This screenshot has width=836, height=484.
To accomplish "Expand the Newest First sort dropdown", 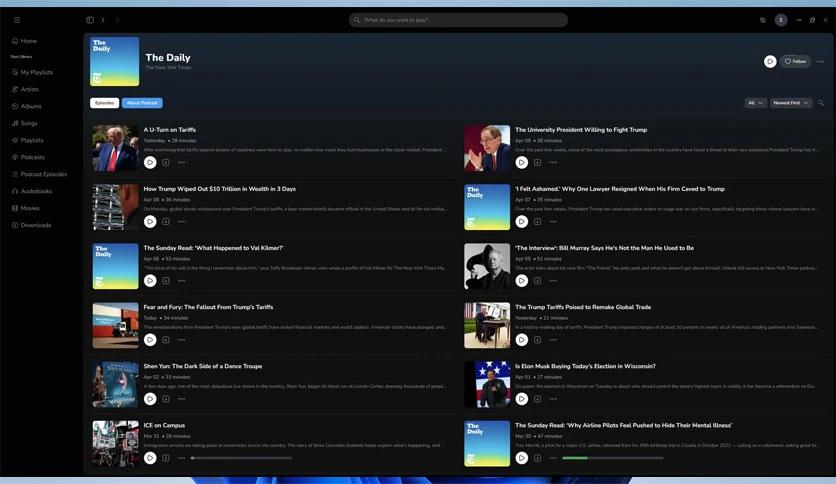I will coord(791,103).
